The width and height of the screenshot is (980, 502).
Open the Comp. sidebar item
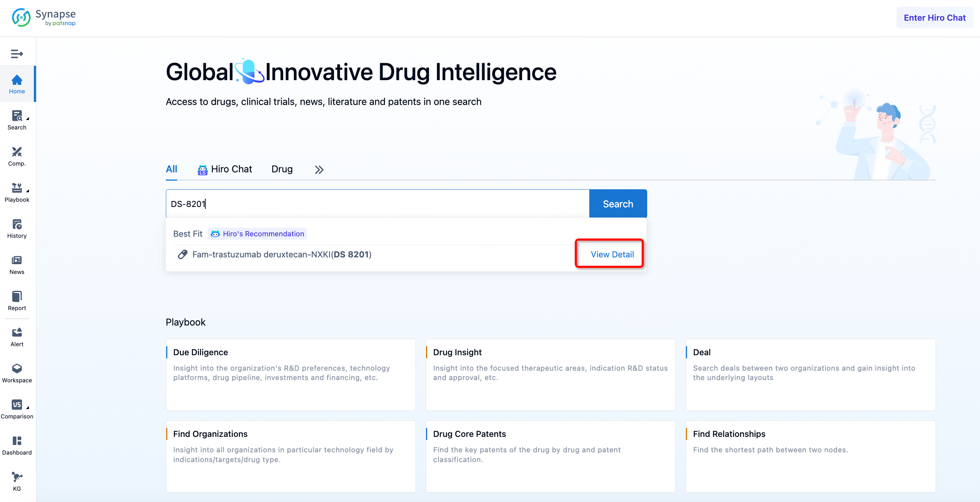click(x=17, y=157)
